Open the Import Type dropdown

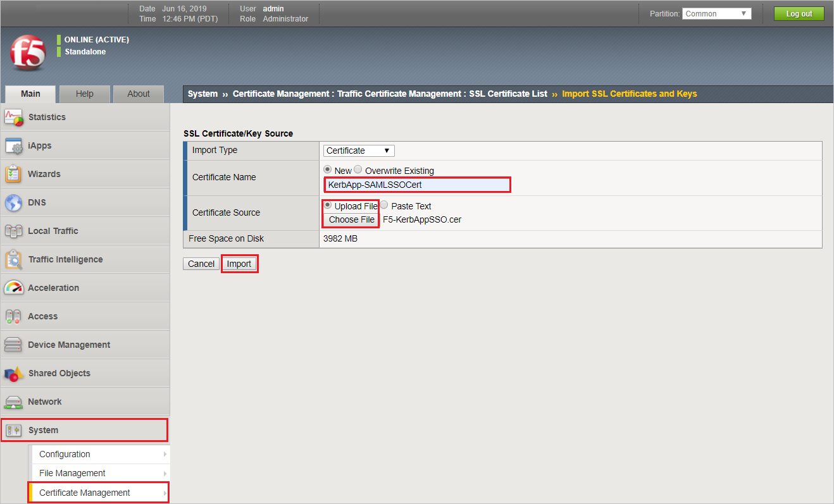pos(359,151)
